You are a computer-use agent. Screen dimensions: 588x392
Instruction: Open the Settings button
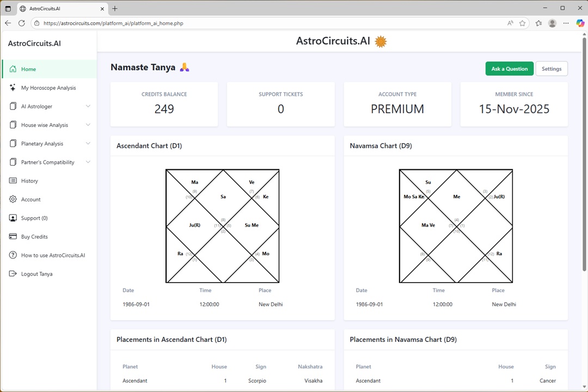click(552, 69)
